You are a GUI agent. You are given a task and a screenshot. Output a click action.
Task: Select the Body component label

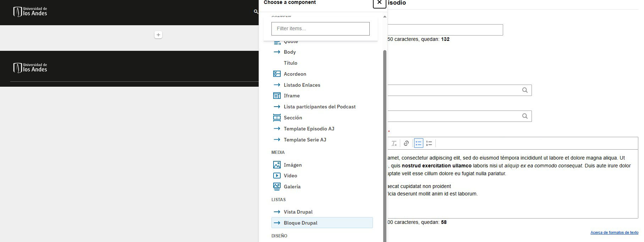290,52
